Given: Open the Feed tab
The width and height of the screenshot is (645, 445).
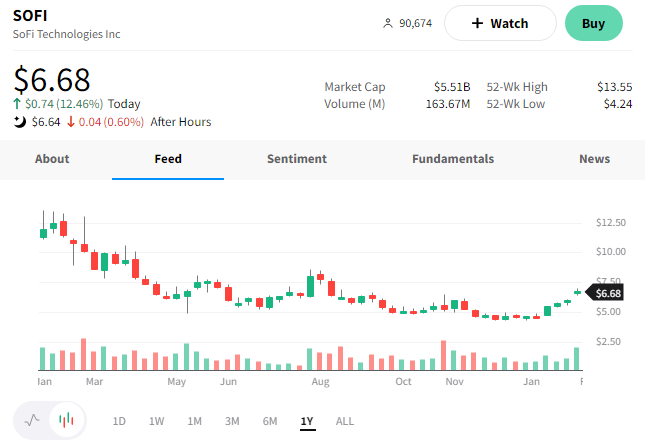Looking at the screenshot, I should (x=168, y=159).
